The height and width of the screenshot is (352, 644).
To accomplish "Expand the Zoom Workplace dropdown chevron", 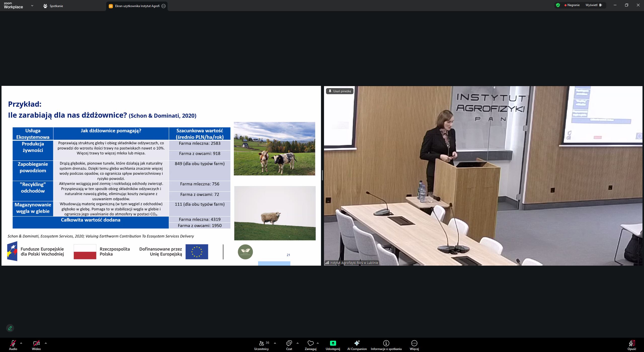I will (x=32, y=6).
